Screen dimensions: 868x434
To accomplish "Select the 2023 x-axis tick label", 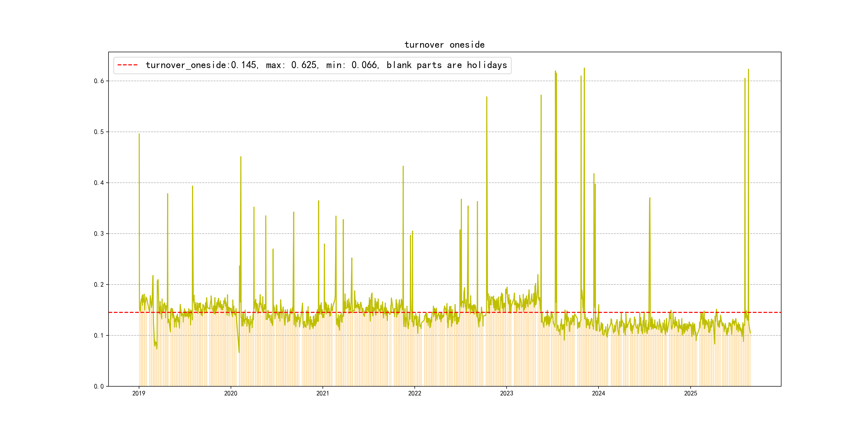I will click(506, 393).
